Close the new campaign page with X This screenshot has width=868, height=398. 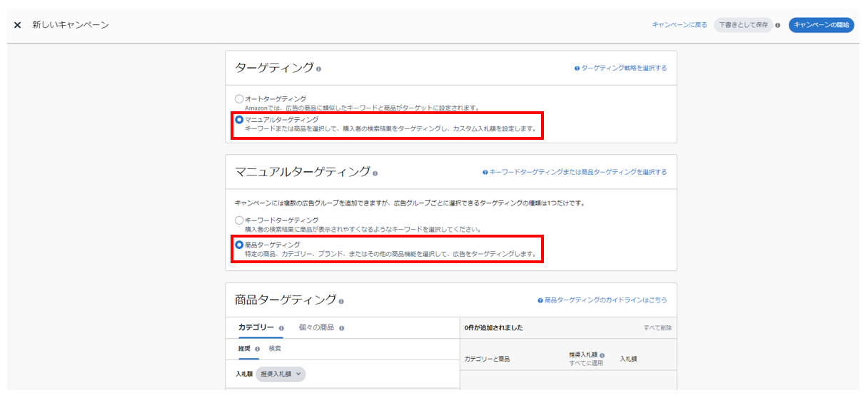tap(17, 25)
